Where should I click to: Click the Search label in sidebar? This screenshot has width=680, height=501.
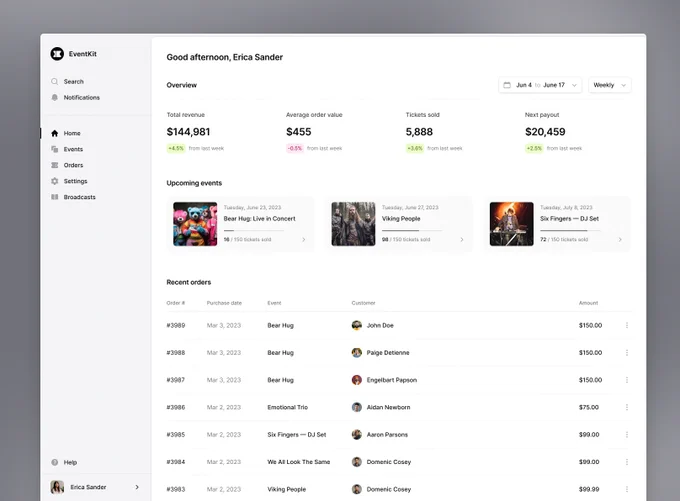click(74, 82)
